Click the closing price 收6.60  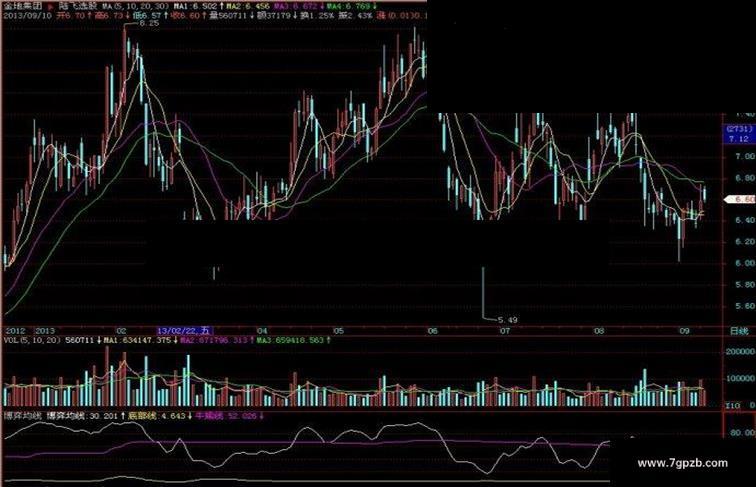[x=185, y=16]
